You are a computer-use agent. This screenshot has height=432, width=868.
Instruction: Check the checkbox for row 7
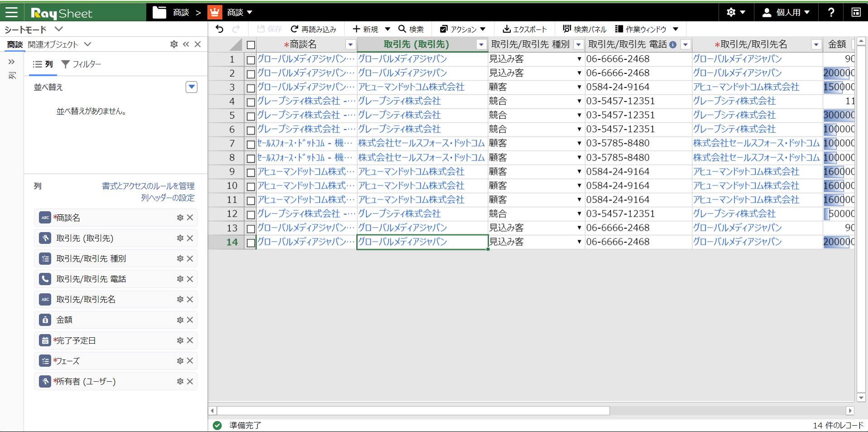pyautogui.click(x=251, y=144)
